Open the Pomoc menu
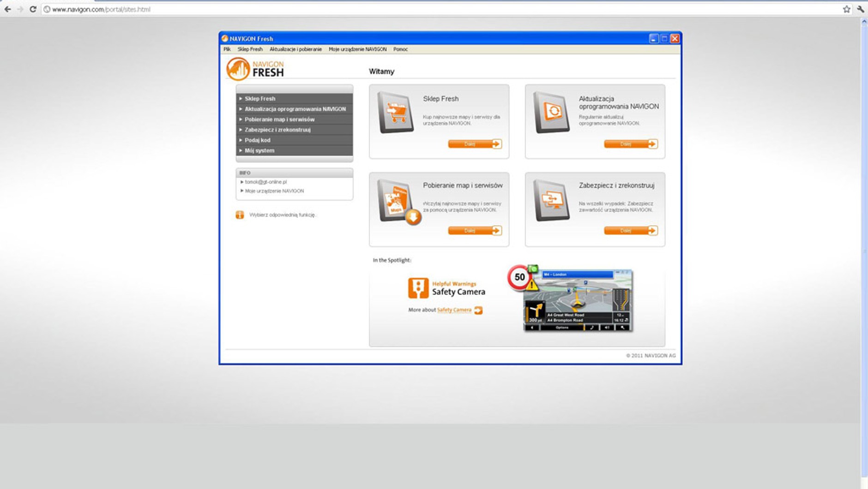868x489 pixels. [x=400, y=49]
